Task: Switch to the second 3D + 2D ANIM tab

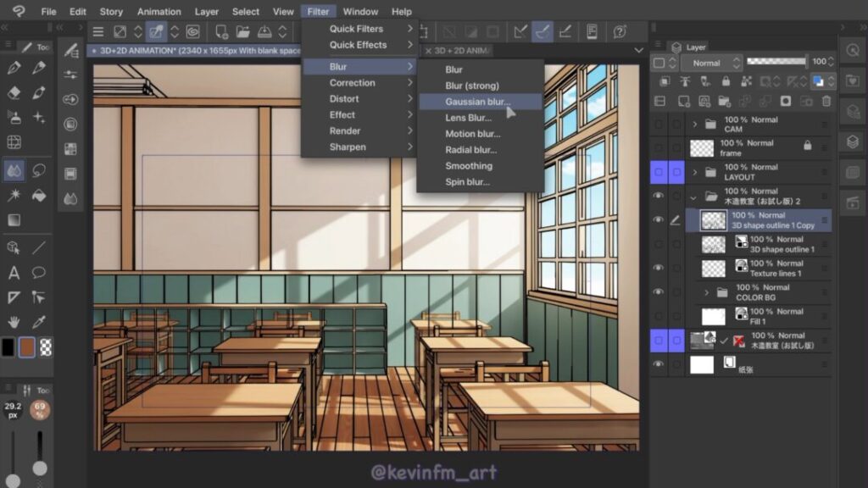Action: (457, 50)
